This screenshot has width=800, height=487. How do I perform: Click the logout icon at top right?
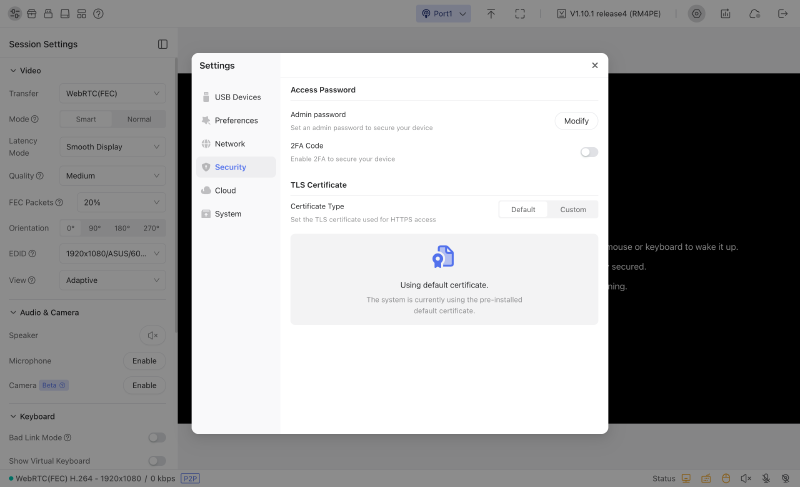point(783,14)
